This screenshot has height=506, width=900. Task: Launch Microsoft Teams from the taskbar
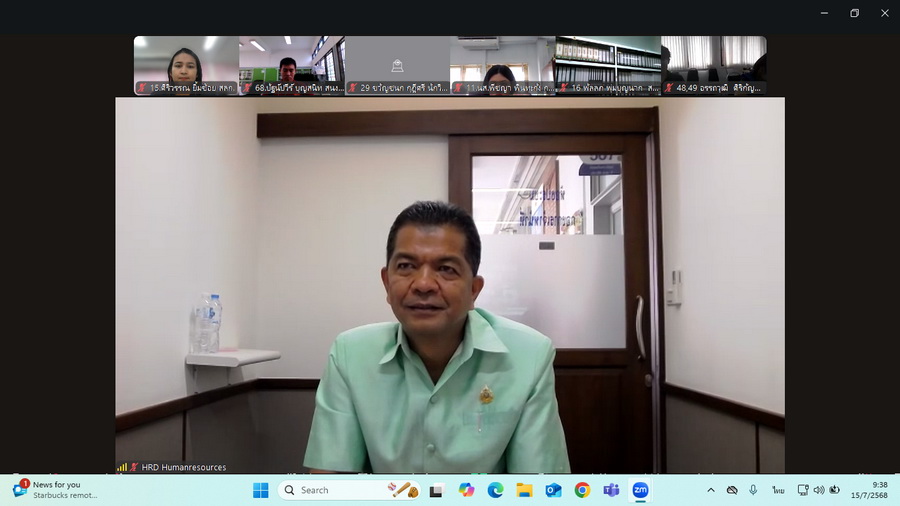611,490
